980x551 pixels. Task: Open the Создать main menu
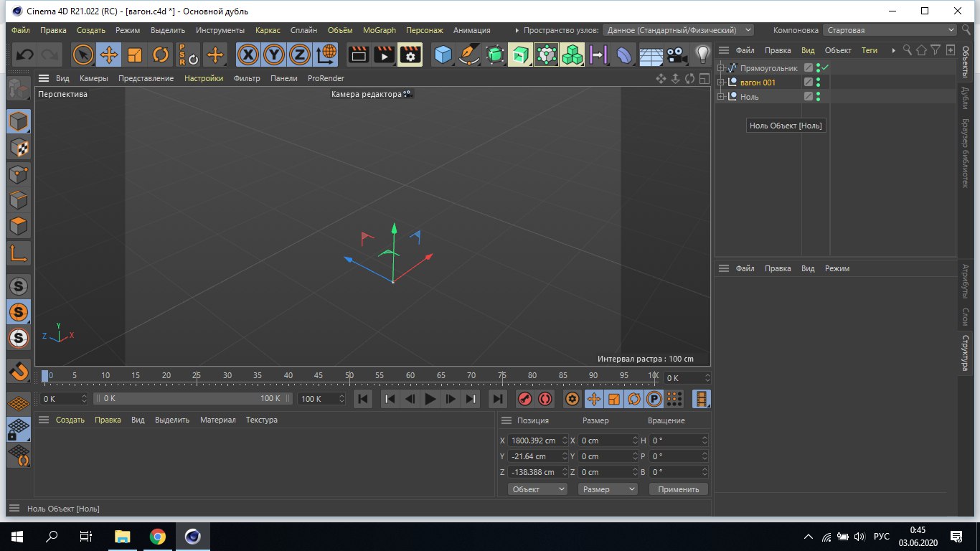[x=91, y=30]
